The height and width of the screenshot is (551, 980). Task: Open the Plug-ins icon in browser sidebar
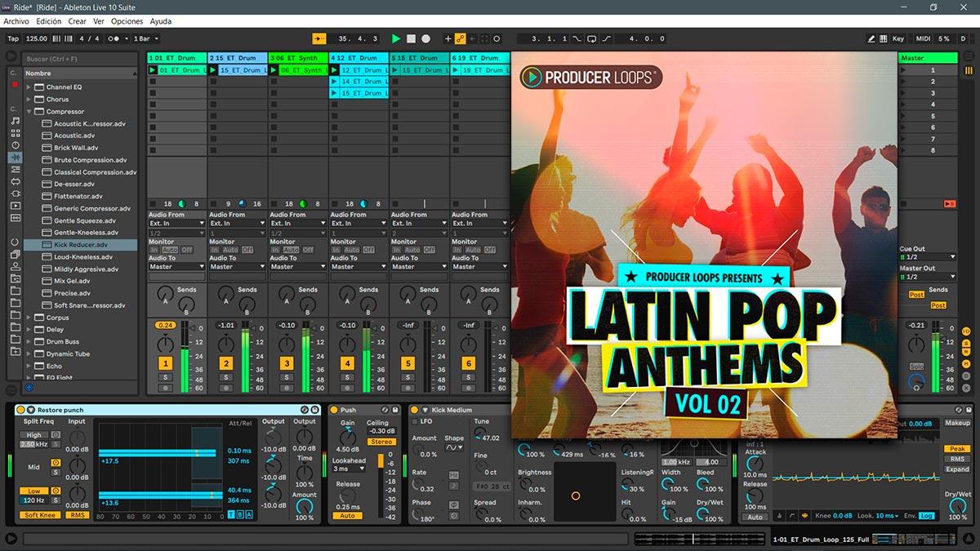point(15,193)
